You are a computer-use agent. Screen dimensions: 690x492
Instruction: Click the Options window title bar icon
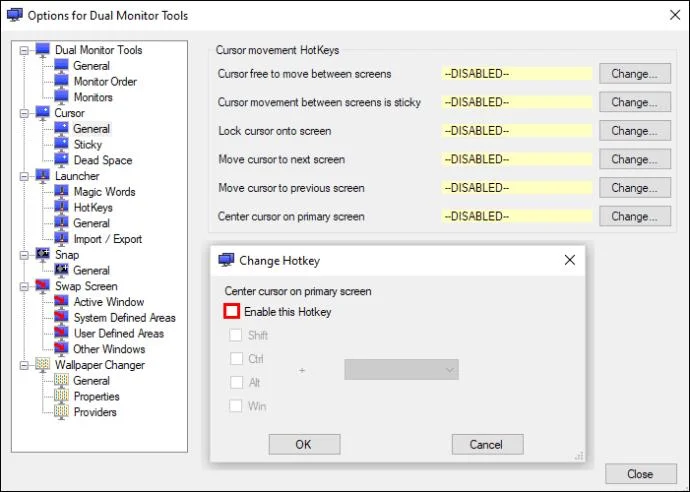click(x=15, y=15)
